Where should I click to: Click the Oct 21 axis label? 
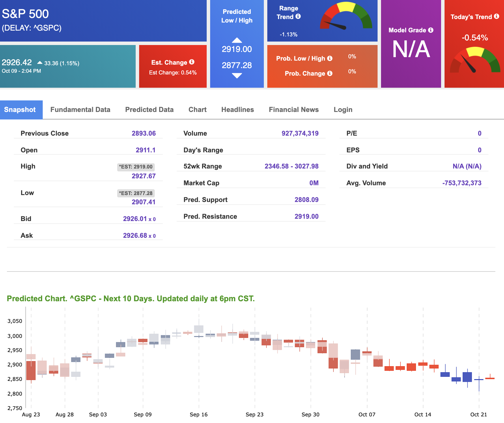(479, 415)
